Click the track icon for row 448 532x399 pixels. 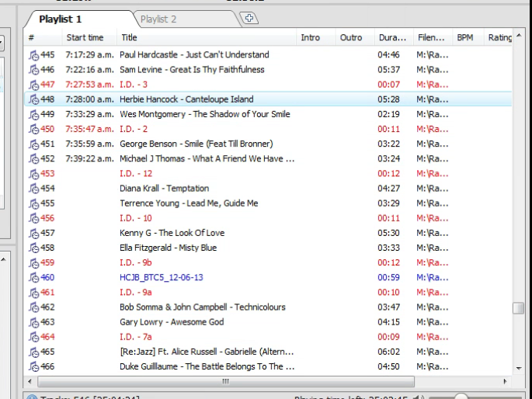point(33,99)
